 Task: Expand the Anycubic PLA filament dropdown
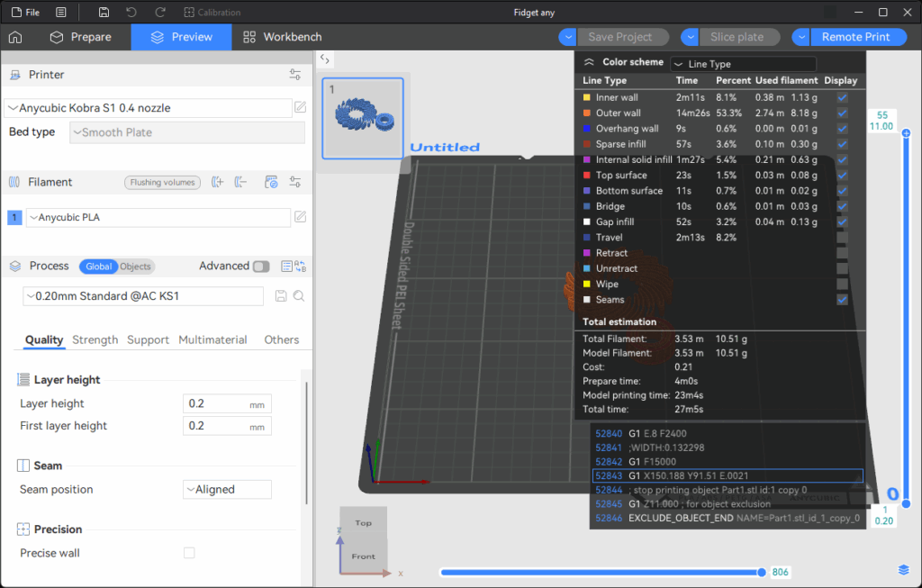tap(158, 217)
